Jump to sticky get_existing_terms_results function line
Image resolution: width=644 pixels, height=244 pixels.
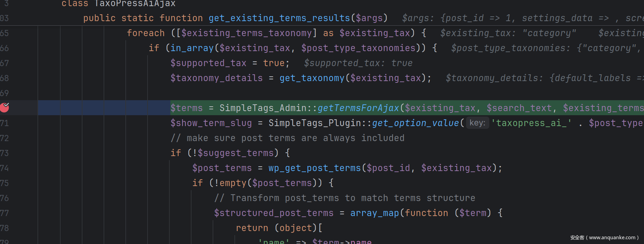coord(279,18)
